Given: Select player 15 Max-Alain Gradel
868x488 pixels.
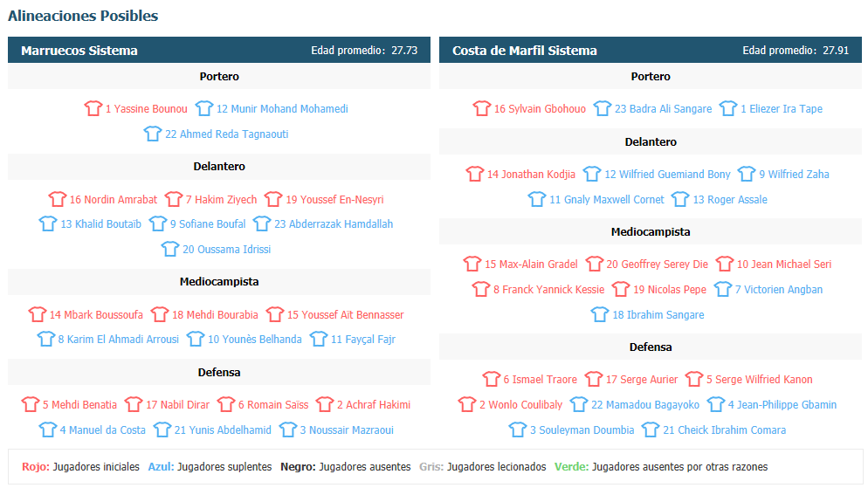Looking at the screenshot, I should pyautogui.click(x=532, y=265).
